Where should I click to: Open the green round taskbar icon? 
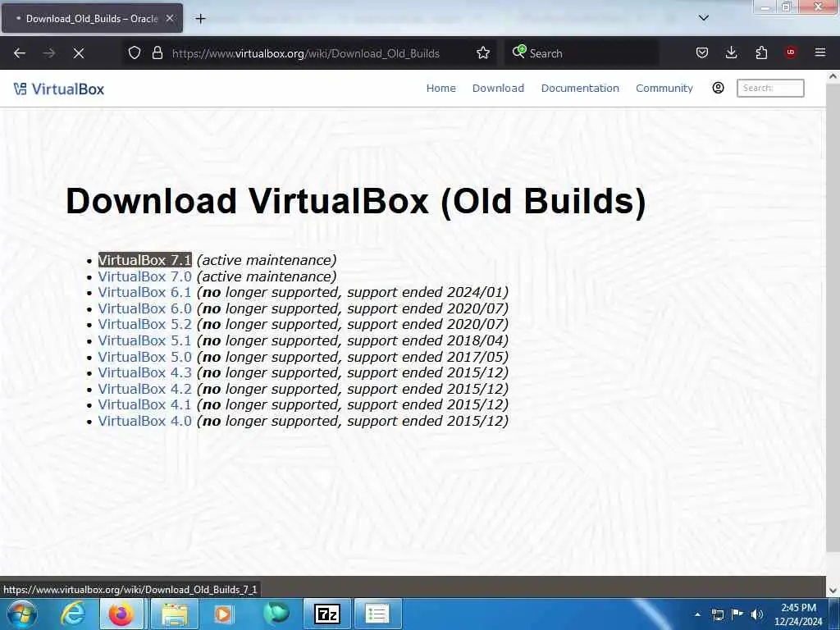pyautogui.click(x=276, y=614)
